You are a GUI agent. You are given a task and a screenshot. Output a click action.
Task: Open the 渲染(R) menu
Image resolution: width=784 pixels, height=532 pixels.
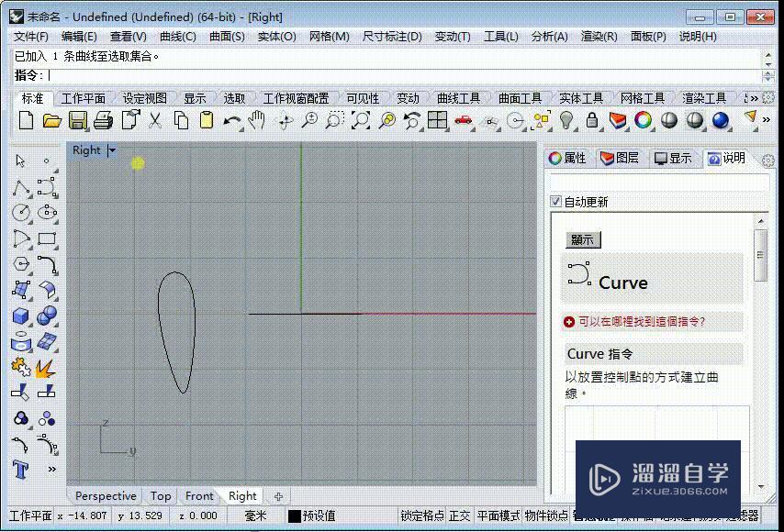[599, 37]
